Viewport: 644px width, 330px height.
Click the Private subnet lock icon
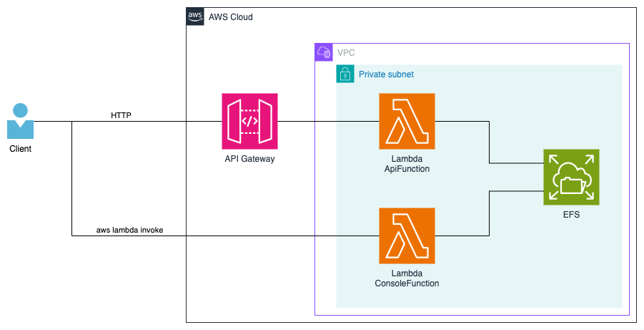click(345, 74)
